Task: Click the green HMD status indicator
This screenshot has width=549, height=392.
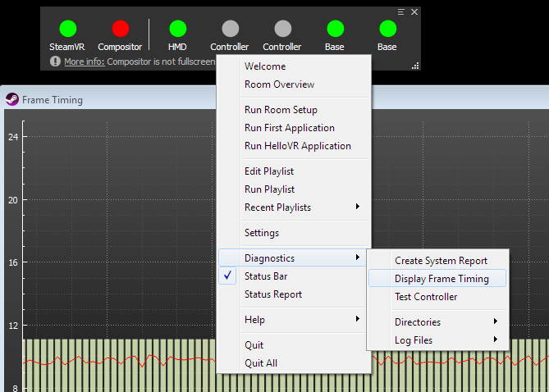Action: pyautogui.click(x=178, y=29)
